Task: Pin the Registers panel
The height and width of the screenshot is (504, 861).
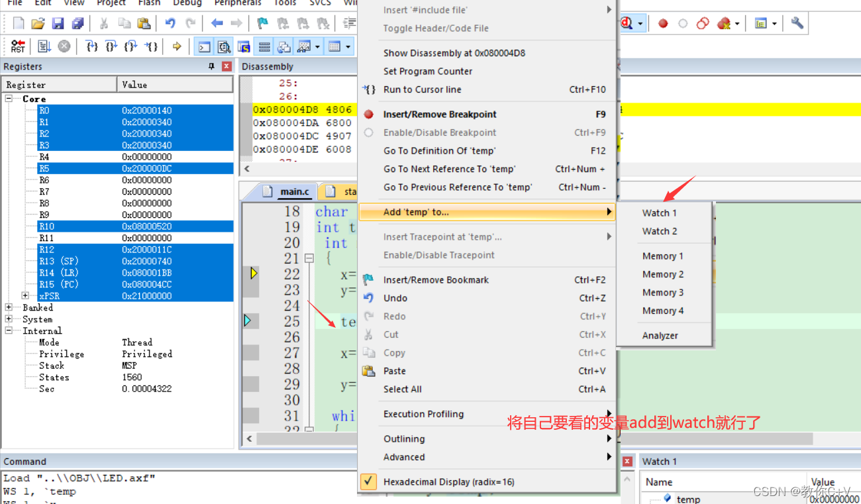Action: click(x=212, y=66)
